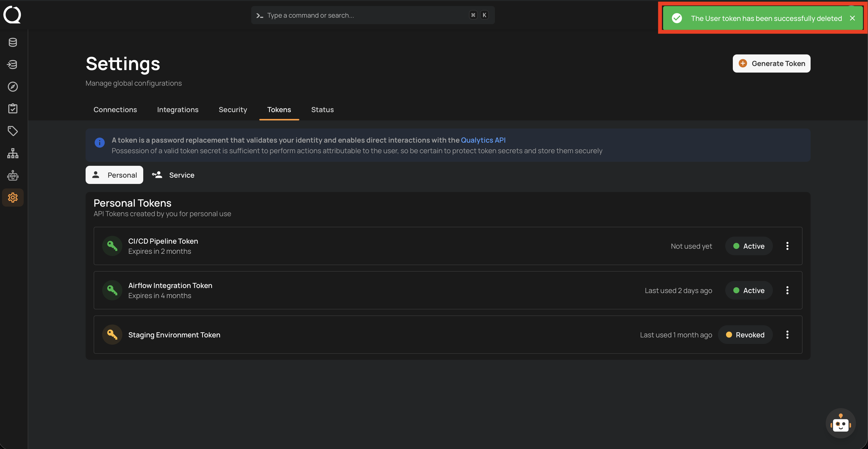The image size is (868, 449).
Task: Click the Generate Token button
Action: coord(771,63)
